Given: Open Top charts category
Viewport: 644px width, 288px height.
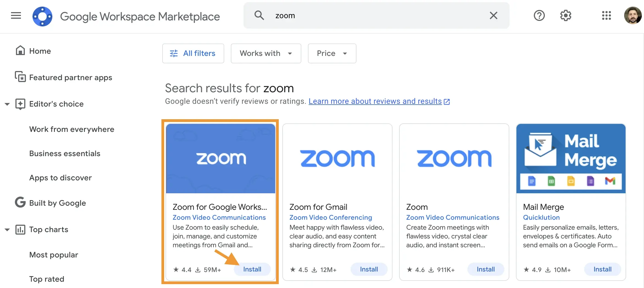Looking at the screenshot, I should (x=48, y=229).
